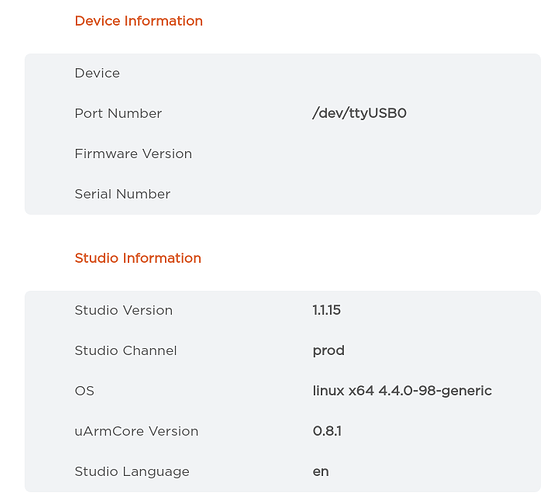The image size is (551, 500).
Task: Click the Device Information heading
Action: coord(139,21)
